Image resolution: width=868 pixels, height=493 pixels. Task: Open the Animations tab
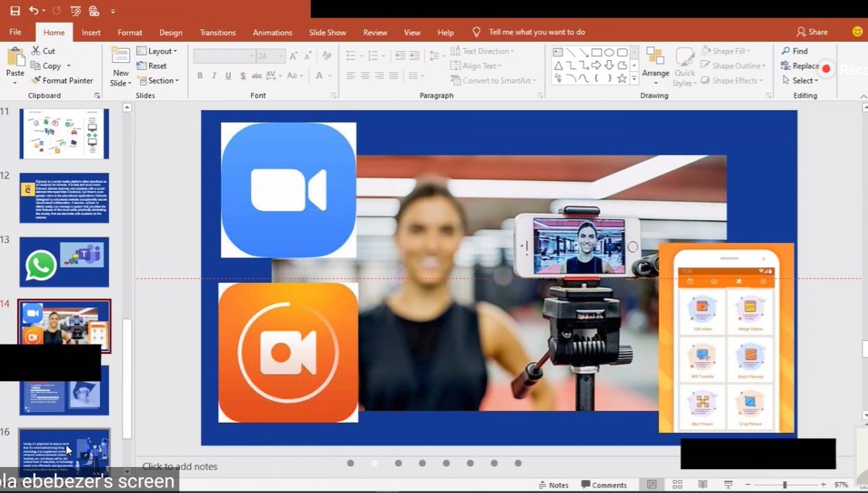point(273,33)
